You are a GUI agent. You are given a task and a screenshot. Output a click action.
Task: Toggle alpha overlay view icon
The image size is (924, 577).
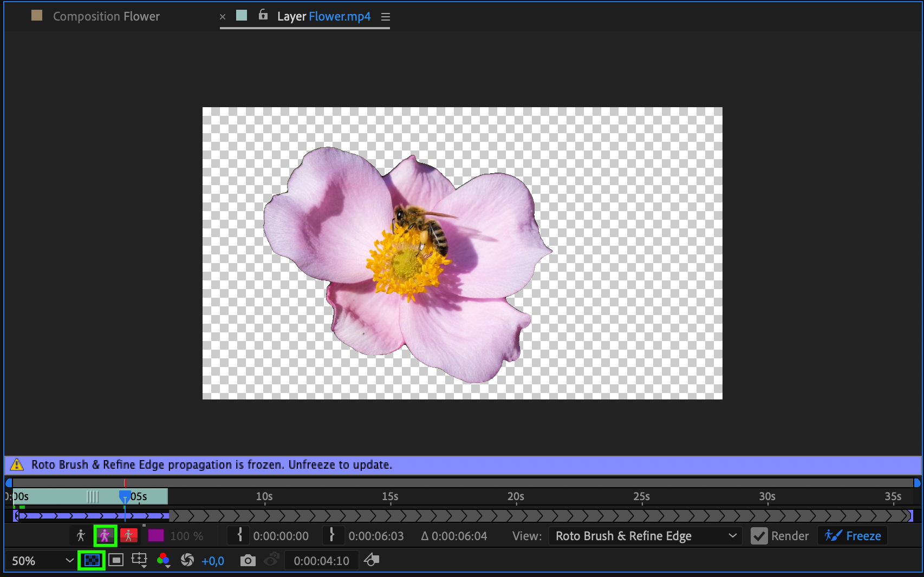coord(128,536)
